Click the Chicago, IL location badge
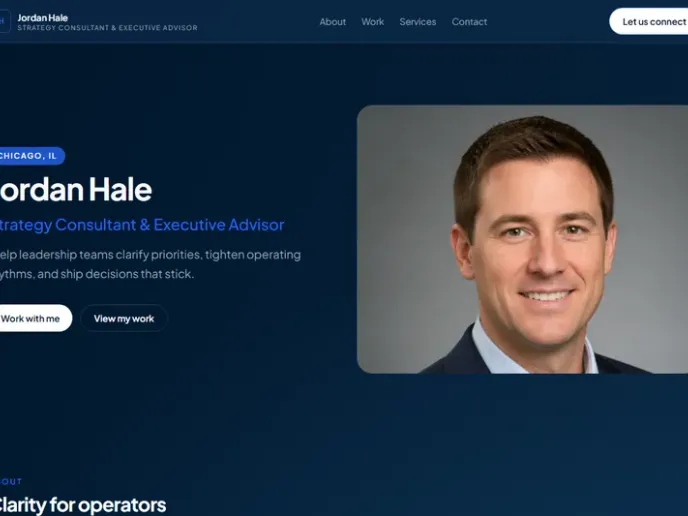688x516 pixels. 32,156
